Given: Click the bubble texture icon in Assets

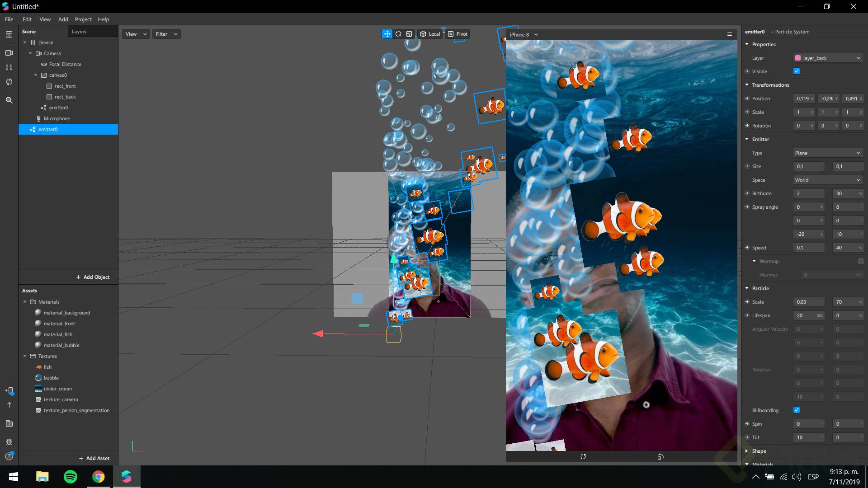Looking at the screenshot, I should click(38, 378).
